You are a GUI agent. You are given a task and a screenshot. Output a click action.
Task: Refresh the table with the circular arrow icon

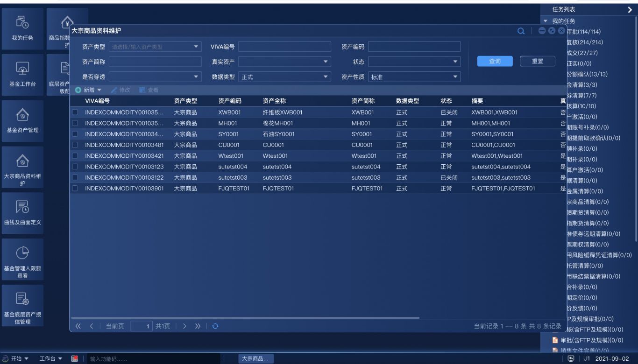pyautogui.click(x=215, y=326)
